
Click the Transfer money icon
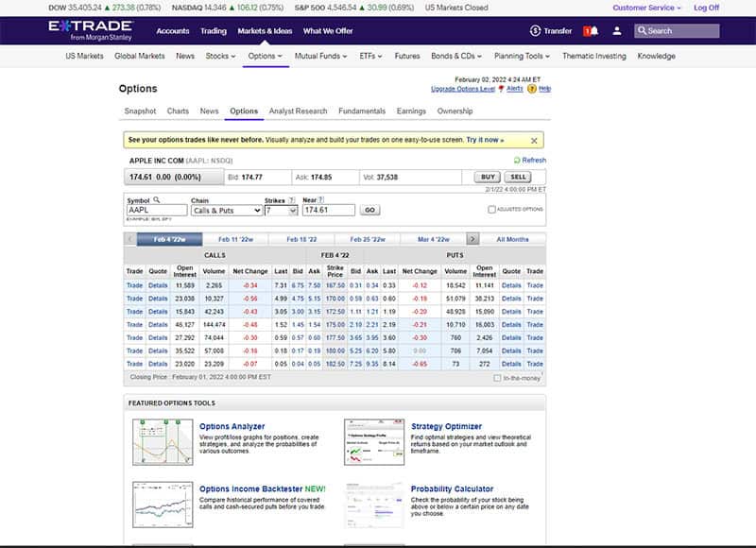coord(535,30)
